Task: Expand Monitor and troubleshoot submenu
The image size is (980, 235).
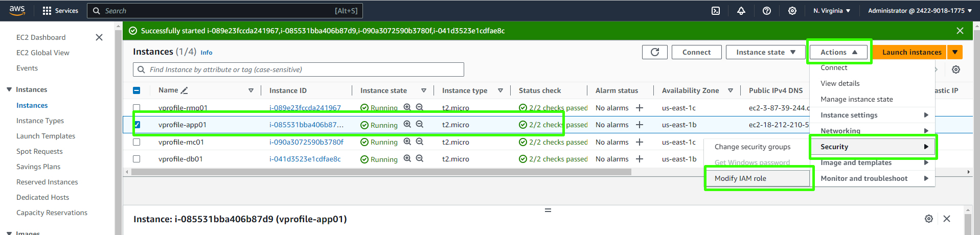Action: click(x=872, y=178)
